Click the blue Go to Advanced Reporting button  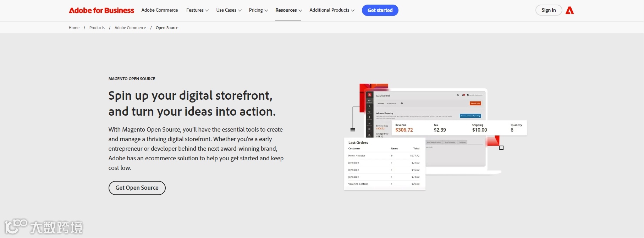click(470, 116)
